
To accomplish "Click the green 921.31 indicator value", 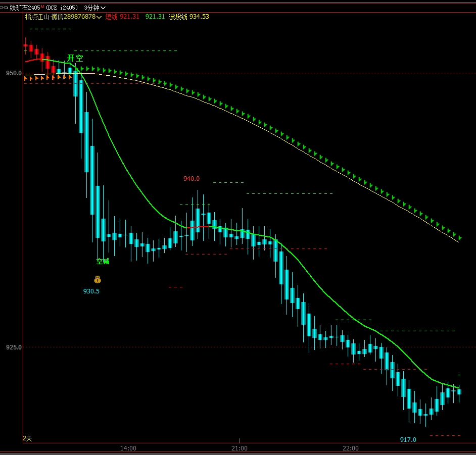I will click(155, 17).
